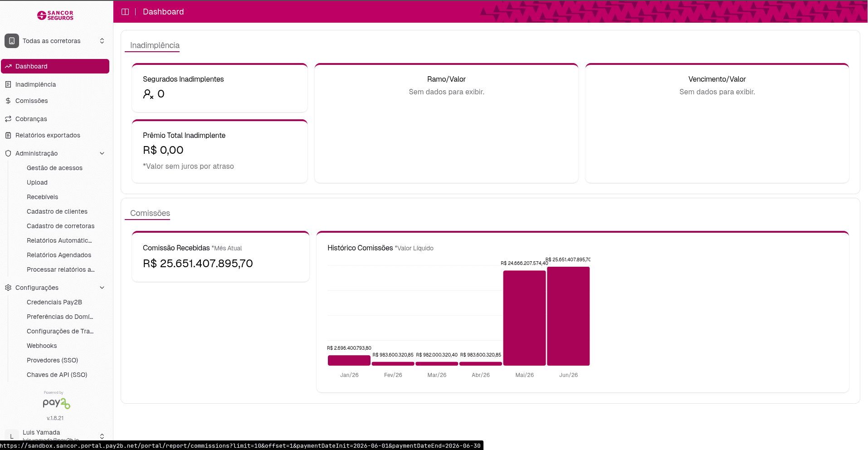Click the Sancor Seguros logo

click(x=55, y=15)
